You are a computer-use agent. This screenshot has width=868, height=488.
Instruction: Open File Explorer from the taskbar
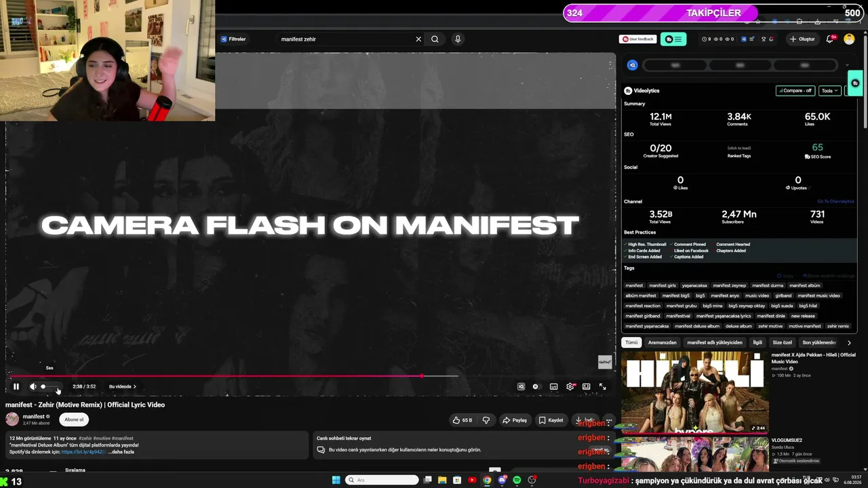442,480
